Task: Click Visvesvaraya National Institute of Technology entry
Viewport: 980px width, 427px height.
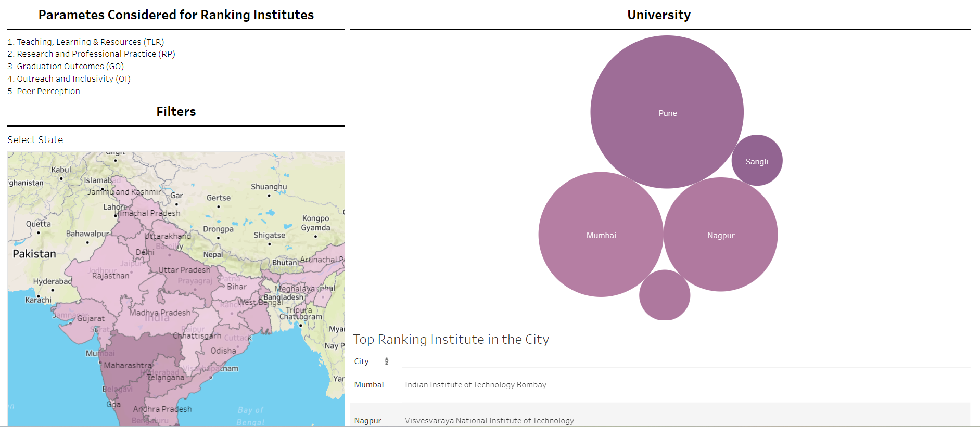Action: [x=489, y=420]
